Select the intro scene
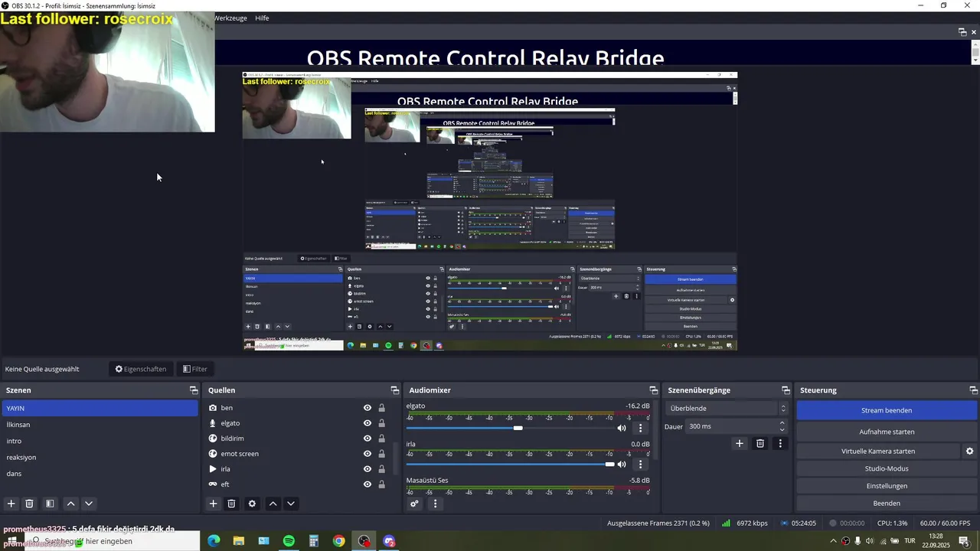 pyautogui.click(x=100, y=441)
